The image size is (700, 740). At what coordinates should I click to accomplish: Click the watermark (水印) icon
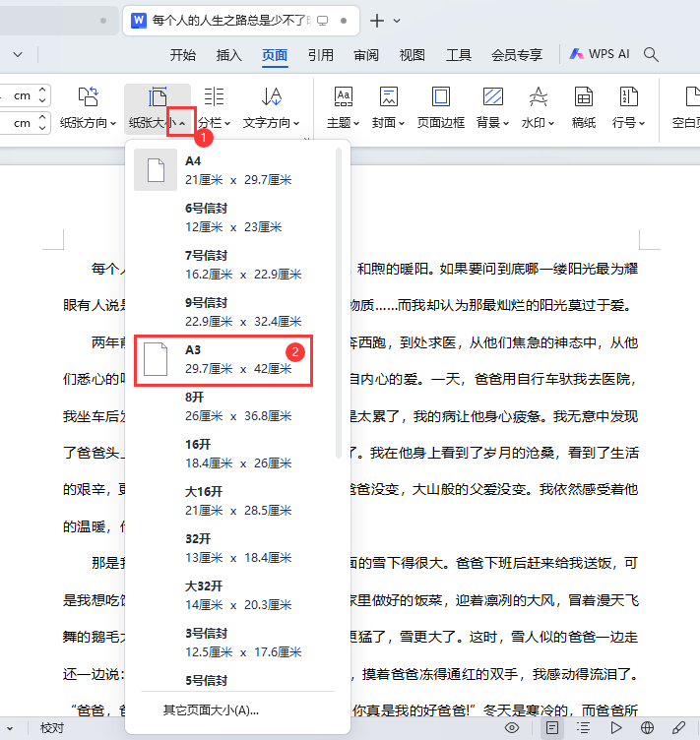tap(538, 96)
